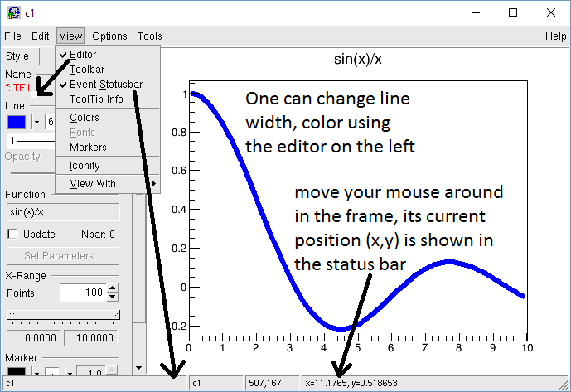Viewport: 571px width, 392px height.
Task: Open the Options menu
Action: [x=109, y=36]
